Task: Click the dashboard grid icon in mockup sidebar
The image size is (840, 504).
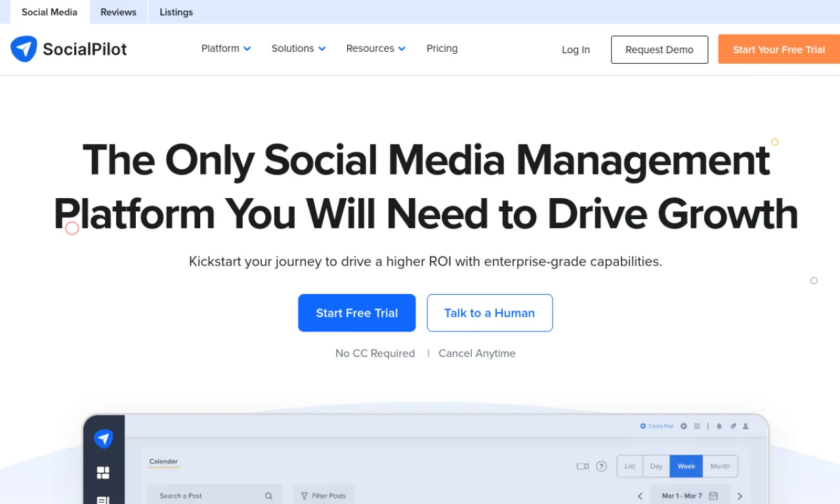Action: pyautogui.click(x=103, y=472)
